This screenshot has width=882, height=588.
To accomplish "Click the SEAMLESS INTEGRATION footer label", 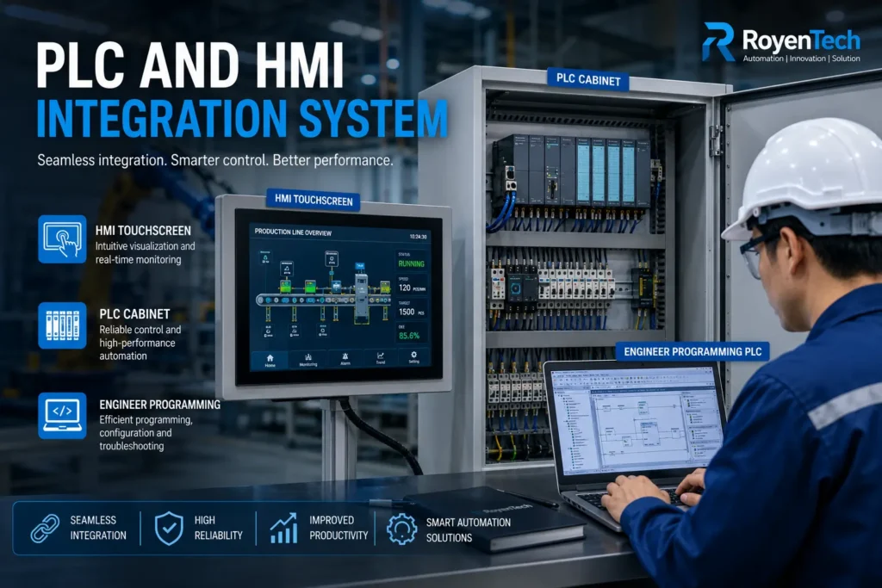I will click(x=98, y=528).
